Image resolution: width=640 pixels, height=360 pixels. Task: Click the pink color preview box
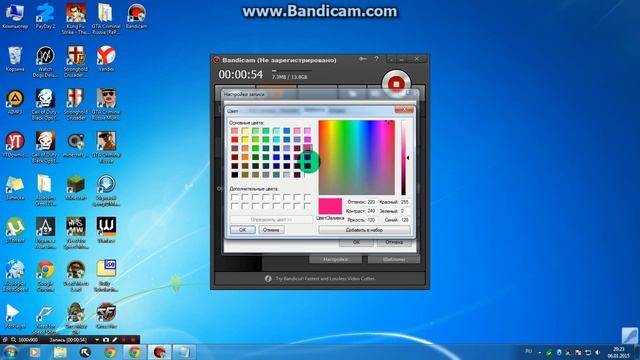coord(330,206)
